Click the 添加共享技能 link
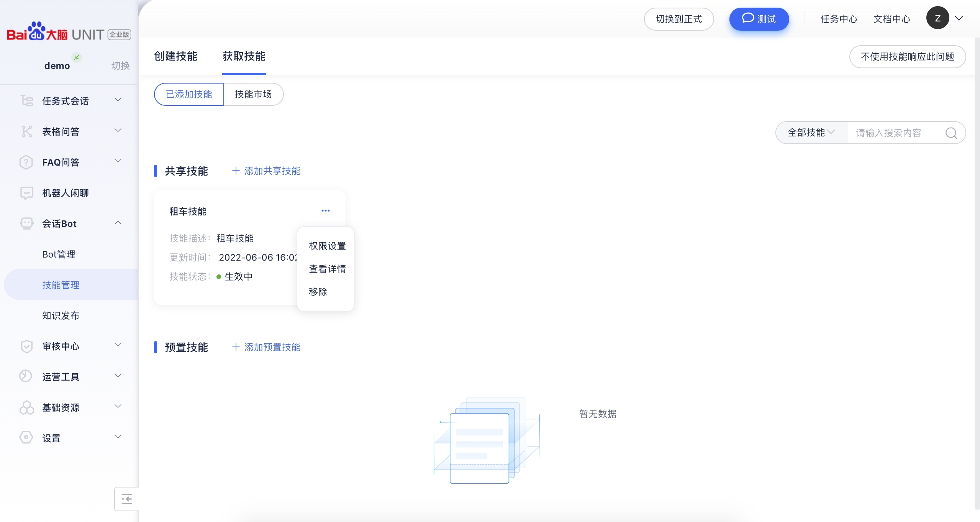This screenshot has height=522, width=980. tap(272, 171)
